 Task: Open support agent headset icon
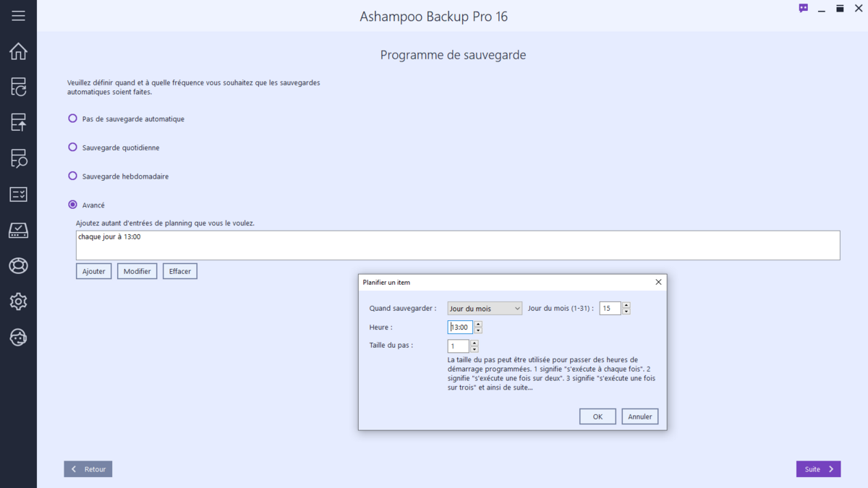point(18,337)
